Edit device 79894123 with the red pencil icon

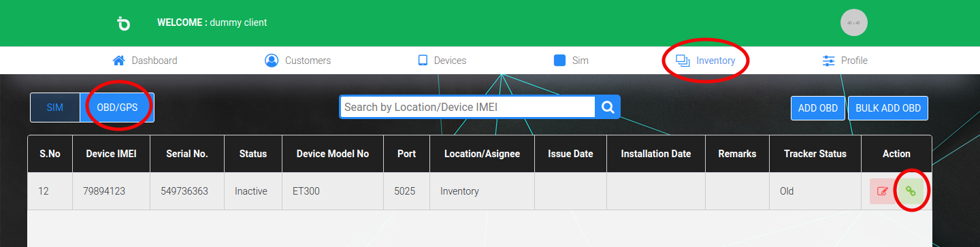[883, 191]
